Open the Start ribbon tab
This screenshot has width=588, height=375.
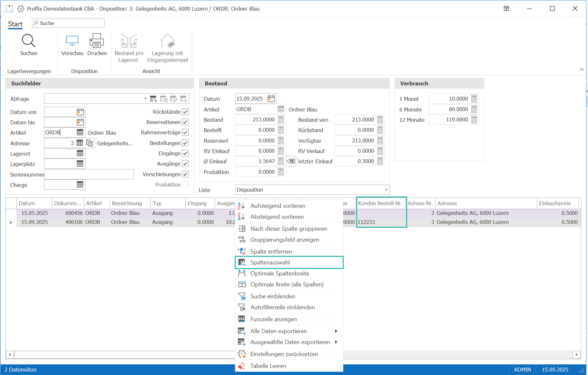[x=15, y=24]
